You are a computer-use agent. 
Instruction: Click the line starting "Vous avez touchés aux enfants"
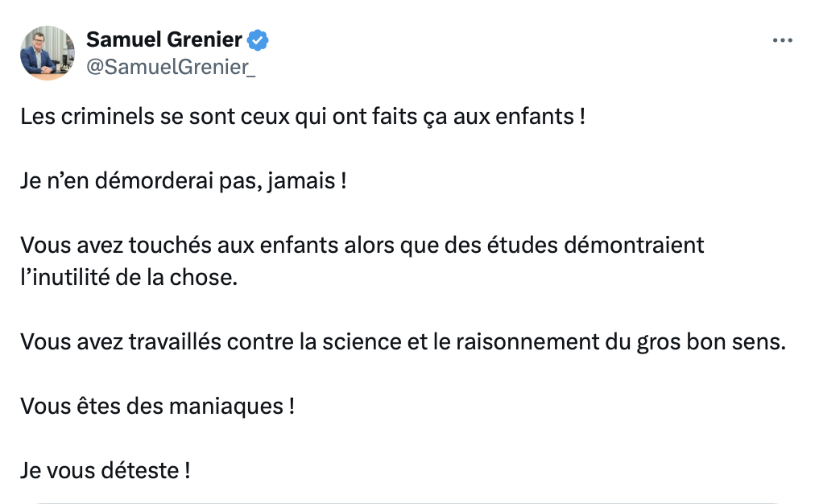[362, 246]
